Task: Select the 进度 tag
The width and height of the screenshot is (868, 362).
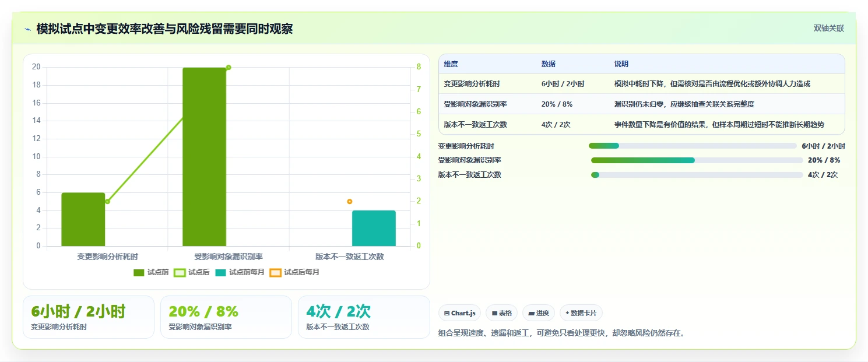Action: pyautogui.click(x=539, y=313)
